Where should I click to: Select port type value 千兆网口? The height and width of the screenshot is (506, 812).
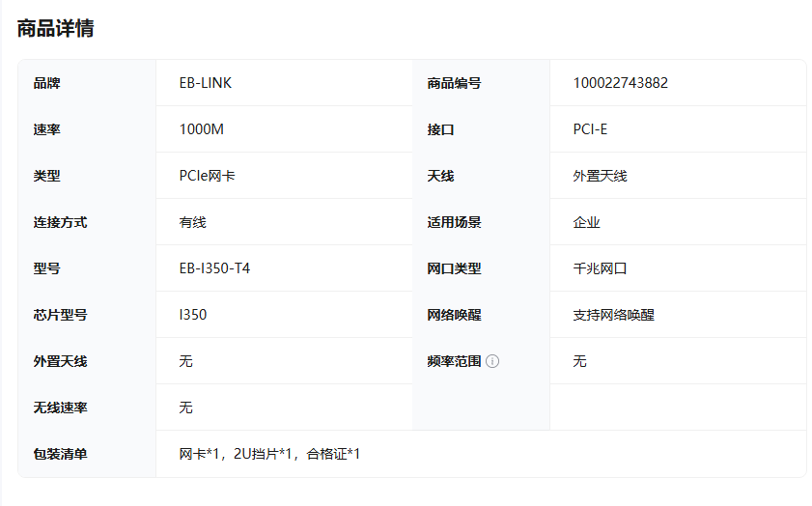(600, 268)
